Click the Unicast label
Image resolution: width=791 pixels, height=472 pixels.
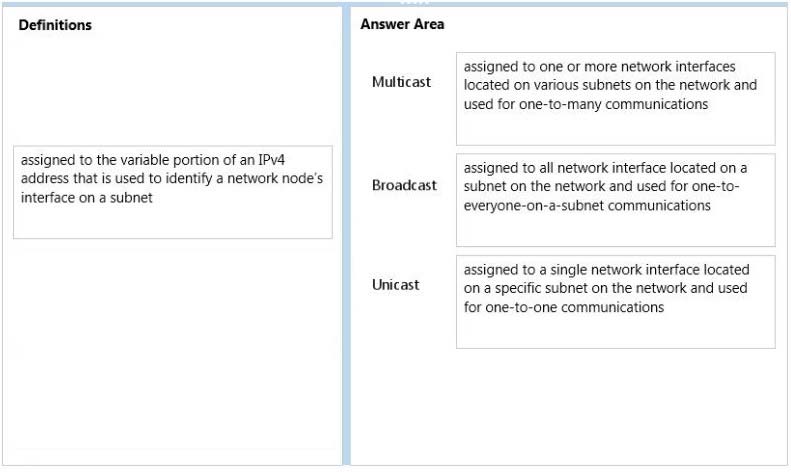(396, 284)
